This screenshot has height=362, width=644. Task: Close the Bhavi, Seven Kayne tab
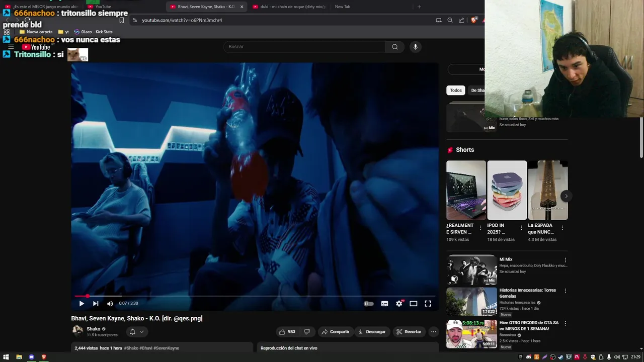(242, 7)
